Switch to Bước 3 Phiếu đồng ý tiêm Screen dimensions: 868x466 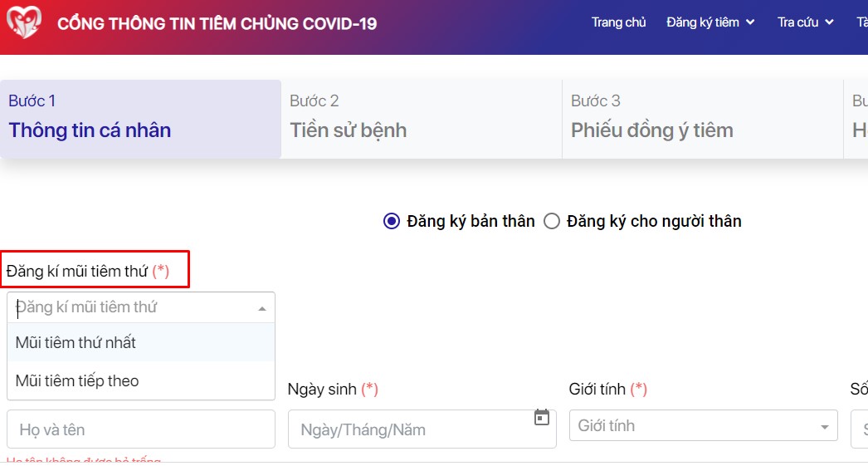(x=702, y=119)
